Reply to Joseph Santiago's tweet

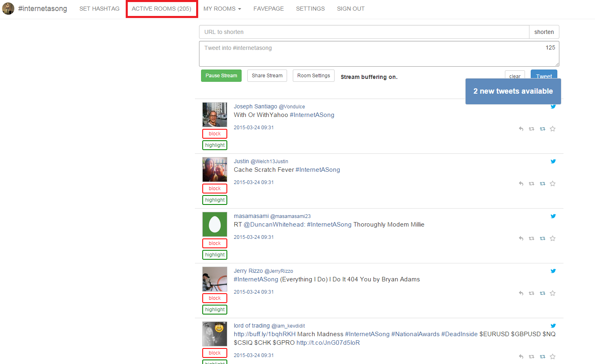pos(521,129)
